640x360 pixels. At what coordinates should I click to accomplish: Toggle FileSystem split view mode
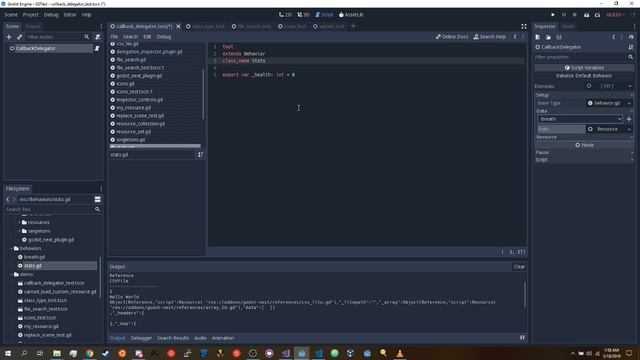point(98,199)
